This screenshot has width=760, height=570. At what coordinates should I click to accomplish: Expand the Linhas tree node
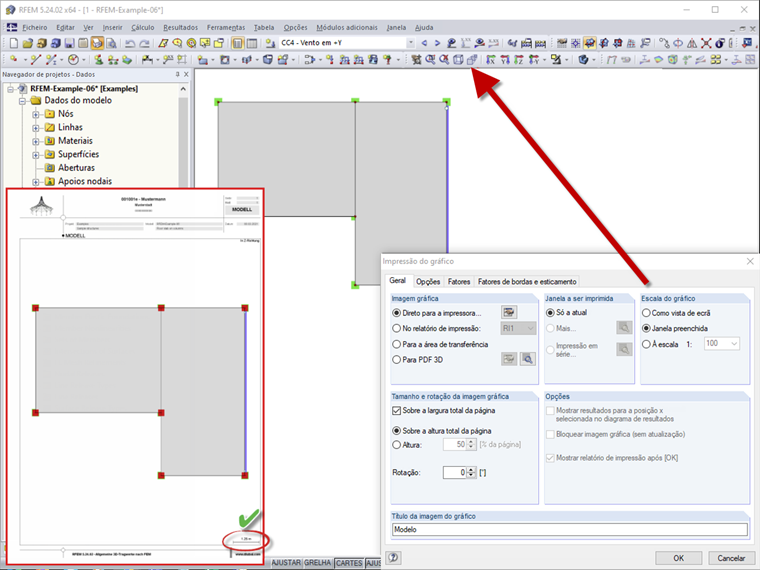coord(36,128)
